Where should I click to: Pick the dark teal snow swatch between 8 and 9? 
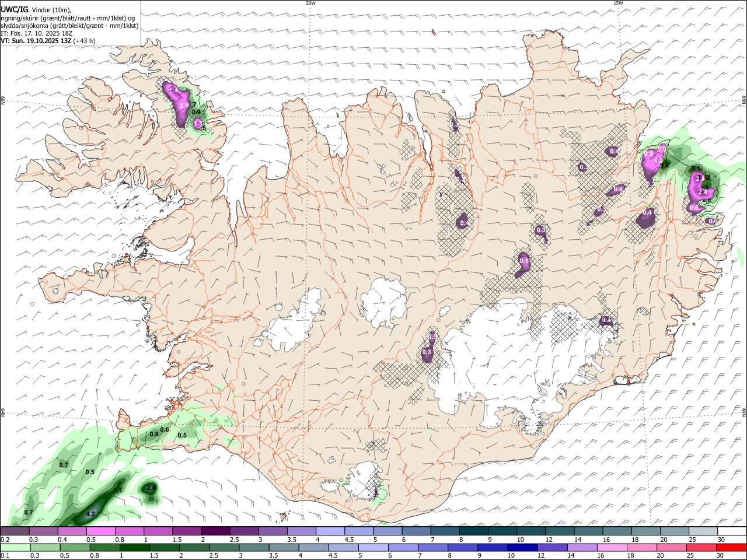473,531
